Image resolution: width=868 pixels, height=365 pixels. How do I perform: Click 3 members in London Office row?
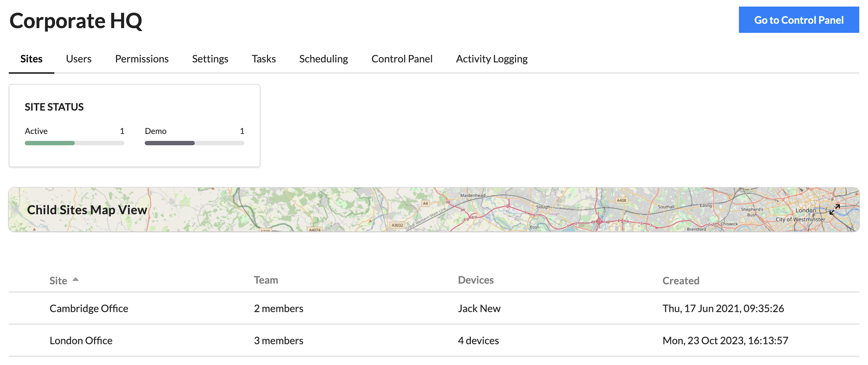[279, 341]
